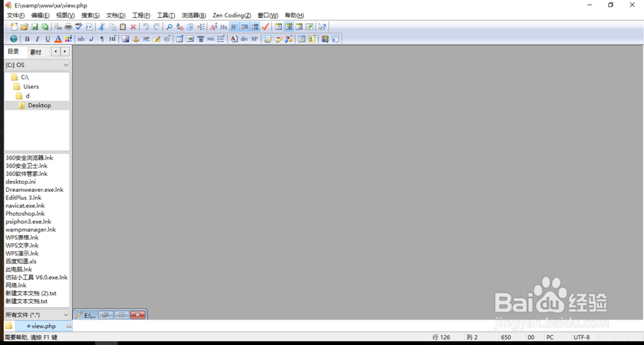Open the 搜索(S) menu
The image size is (644, 345).
point(90,15)
